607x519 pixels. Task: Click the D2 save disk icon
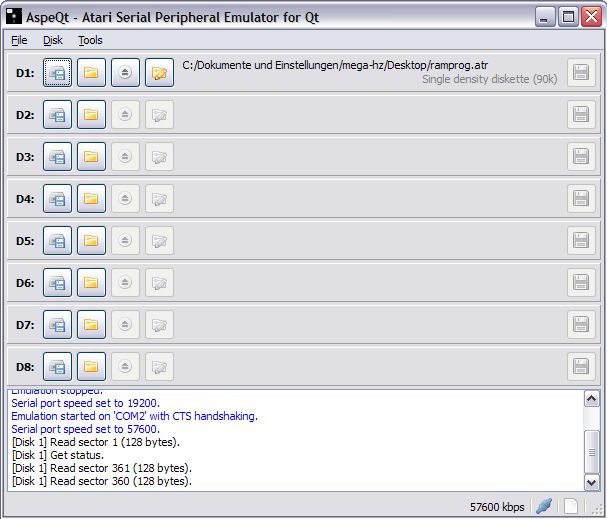tap(581, 115)
